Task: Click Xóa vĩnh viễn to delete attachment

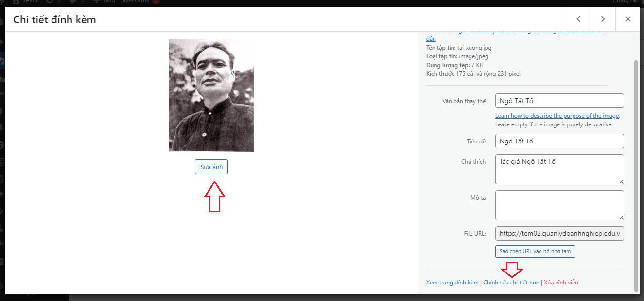Action: [561, 283]
